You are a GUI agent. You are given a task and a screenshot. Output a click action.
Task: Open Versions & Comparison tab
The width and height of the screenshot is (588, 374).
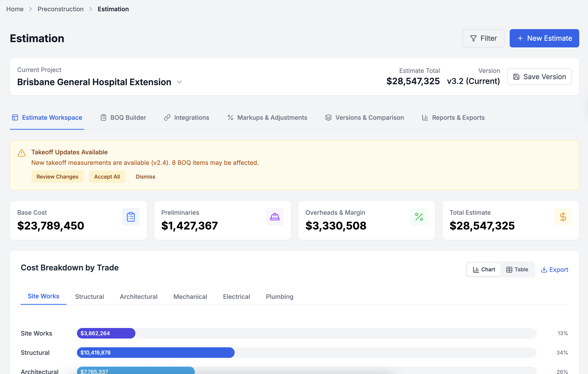point(364,117)
